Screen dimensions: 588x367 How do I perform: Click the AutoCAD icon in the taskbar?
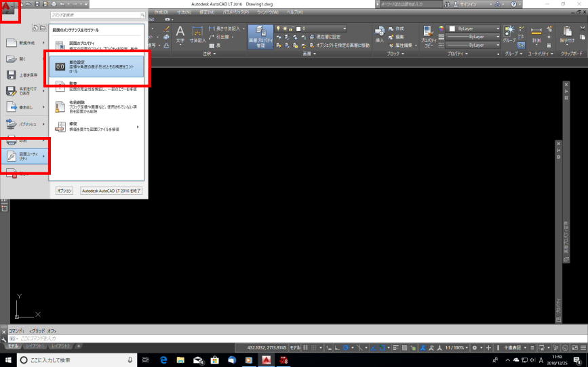(x=267, y=360)
